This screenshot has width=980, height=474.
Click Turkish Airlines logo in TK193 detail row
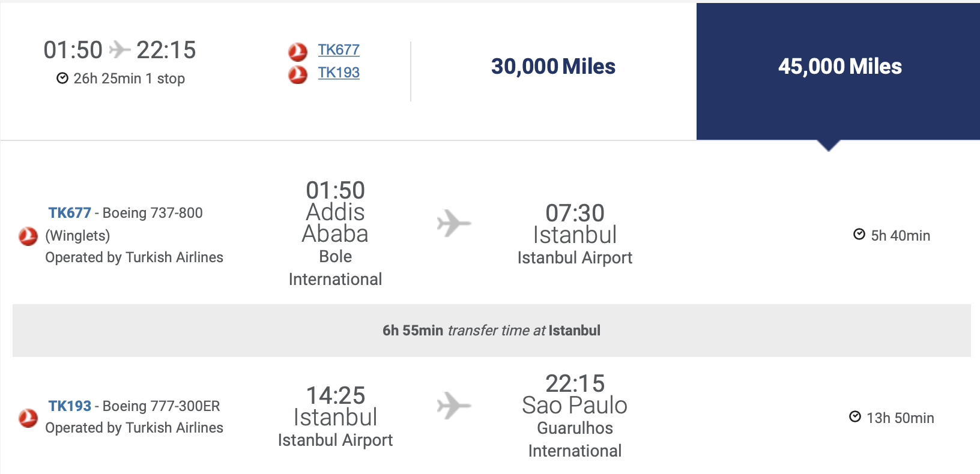[x=28, y=418]
